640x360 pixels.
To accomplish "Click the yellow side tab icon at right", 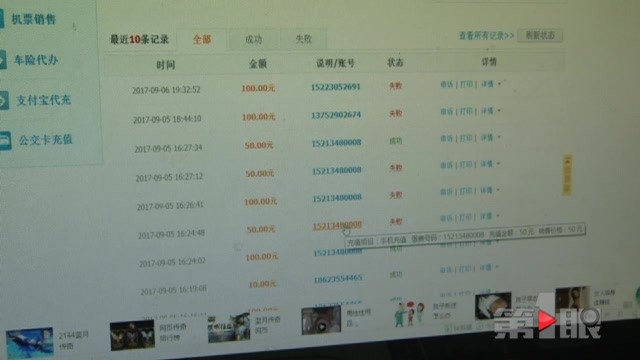I will [567, 175].
